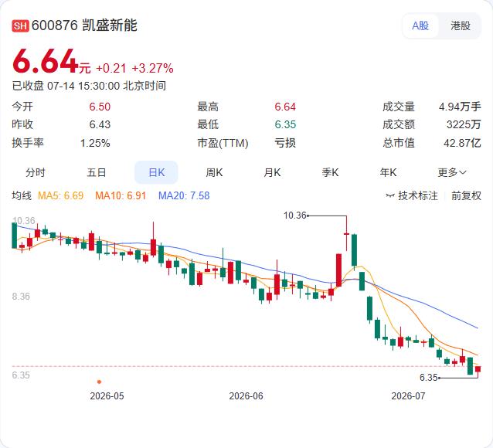This screenshot has height=448, width=493.
Task: Click the MA10: 6.91 moving average label
Action: [x=121, y=195]
